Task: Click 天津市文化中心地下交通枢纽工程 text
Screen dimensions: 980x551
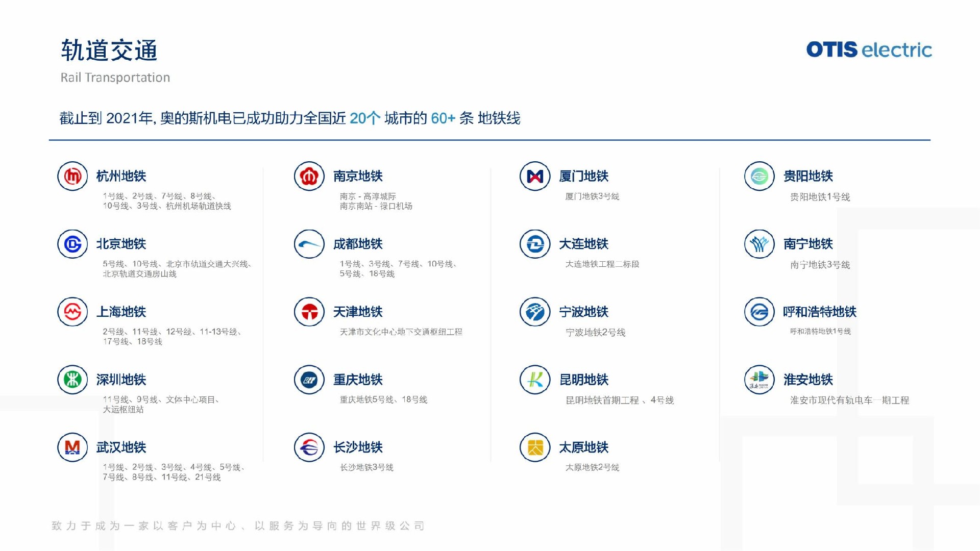Action: point(401,332)
